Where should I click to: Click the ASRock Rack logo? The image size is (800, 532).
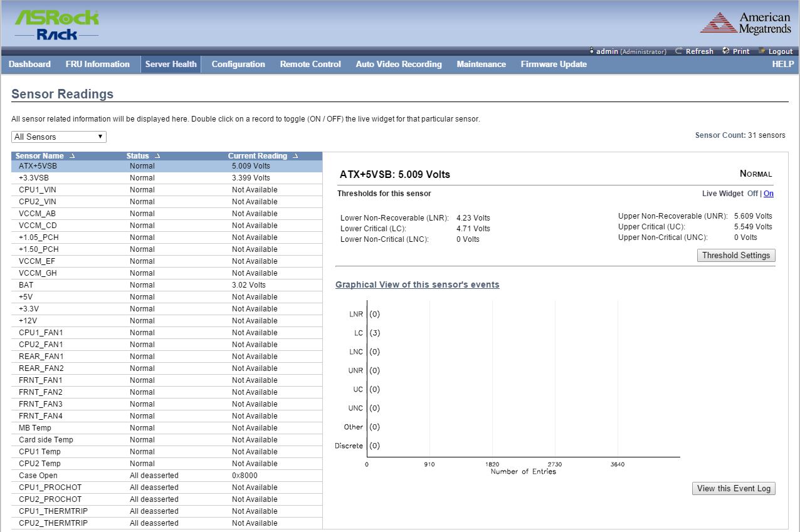coord(57,25)
